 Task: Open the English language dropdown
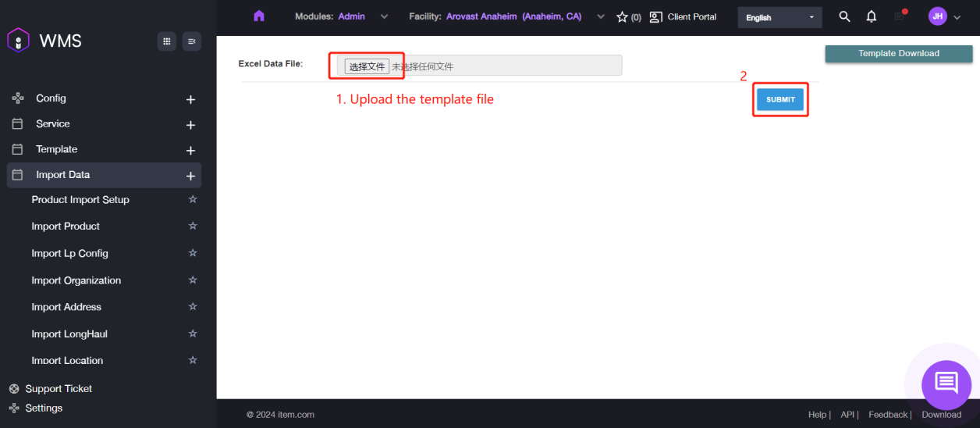point(779,17)
